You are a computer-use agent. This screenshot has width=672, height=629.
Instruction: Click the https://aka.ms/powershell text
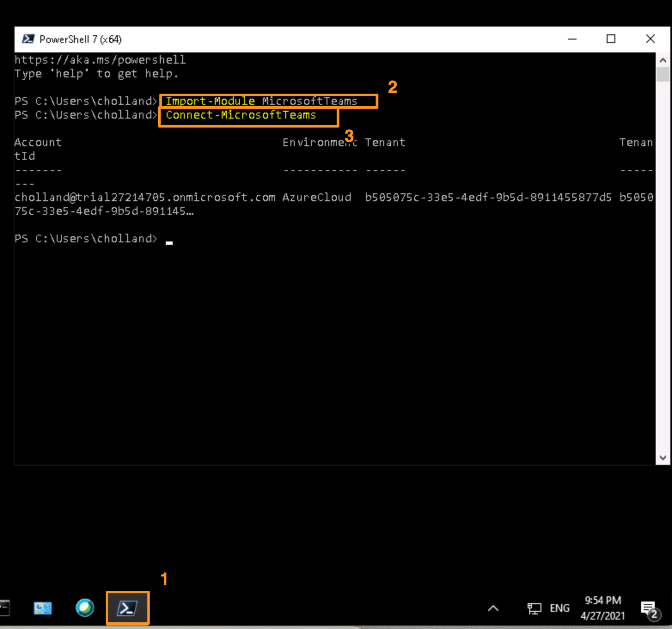[x=100, y=60]
